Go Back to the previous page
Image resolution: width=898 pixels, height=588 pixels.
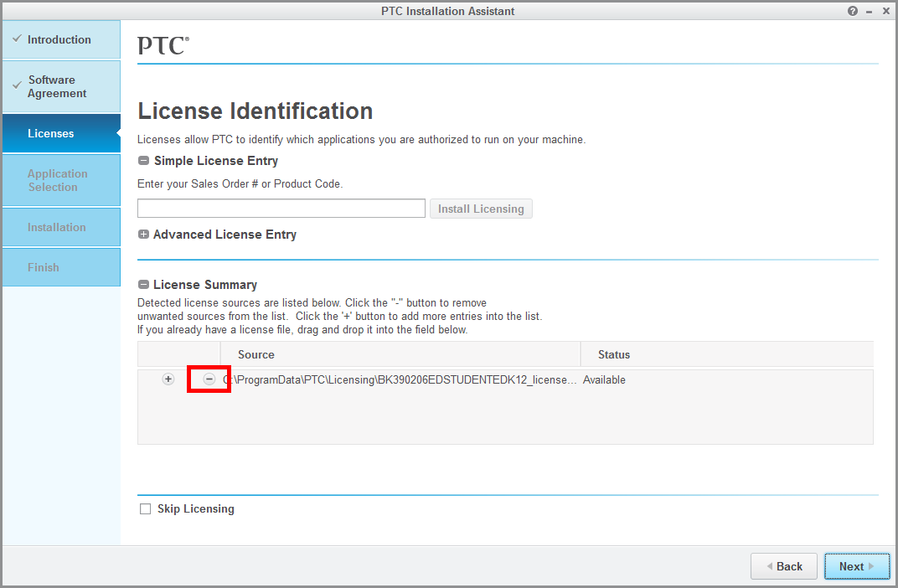point(783,566)
